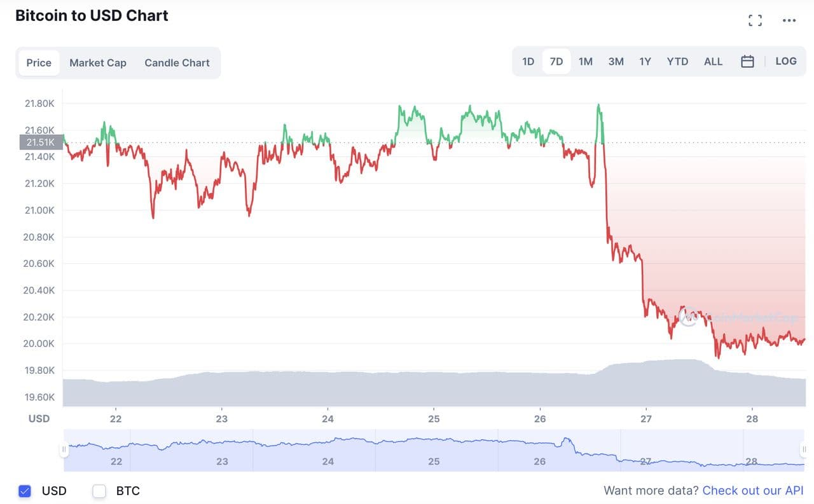Screen dimensions: 814x504
Task: Choose the 3M time range
Action: (x=616, y=62)
